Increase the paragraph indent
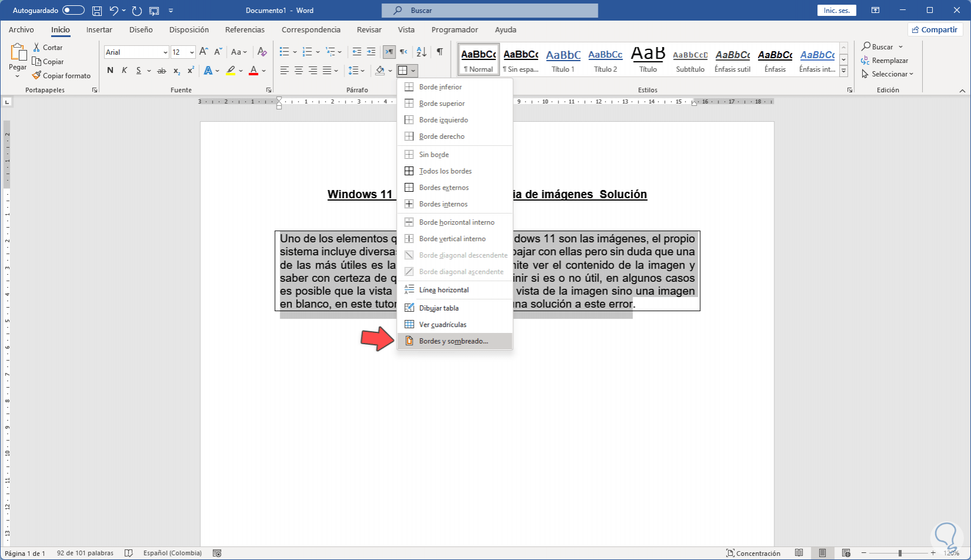 coord(371,52)
